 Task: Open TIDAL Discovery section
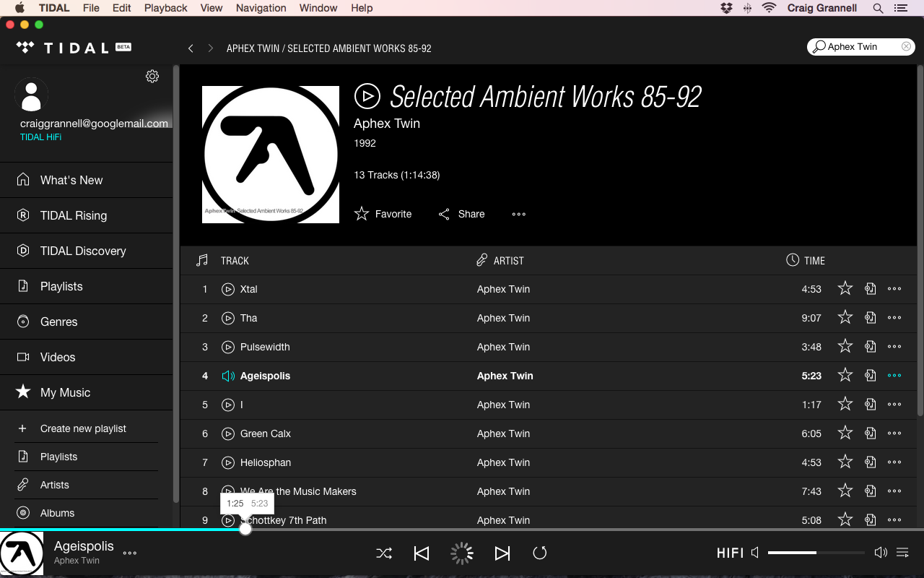[87, 251]
